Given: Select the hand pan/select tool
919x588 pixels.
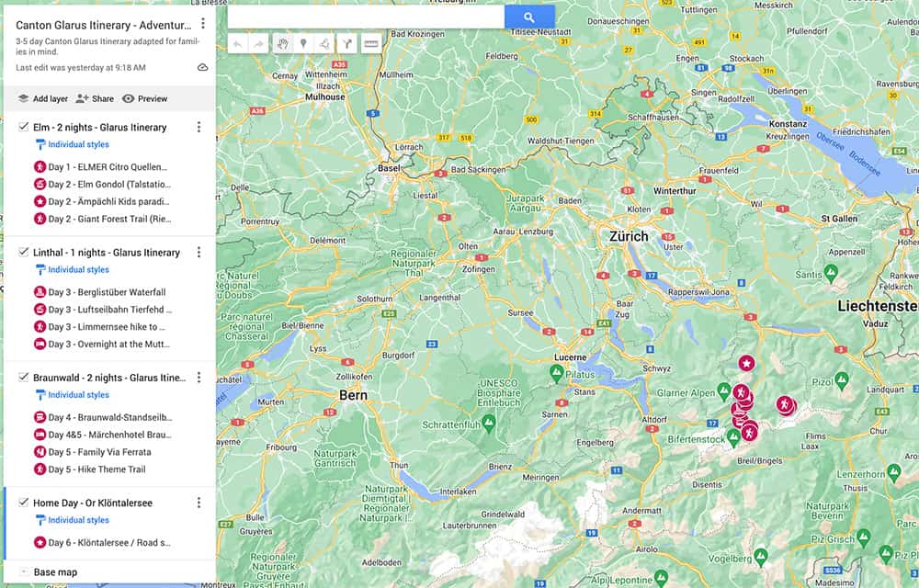Looking at the screenshot, I should tap(283, 43).
